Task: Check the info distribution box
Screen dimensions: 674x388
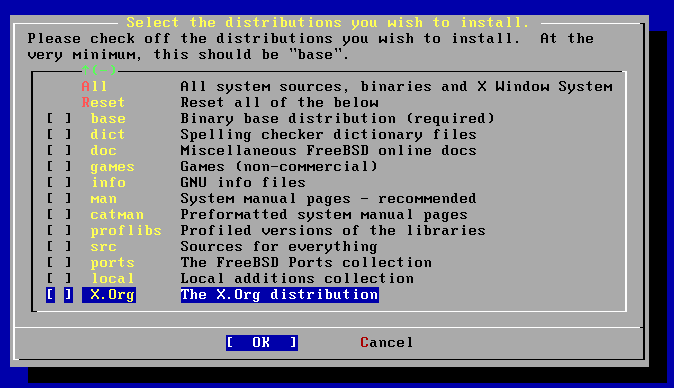Action: pyautogui.click(x=59, y=183)
